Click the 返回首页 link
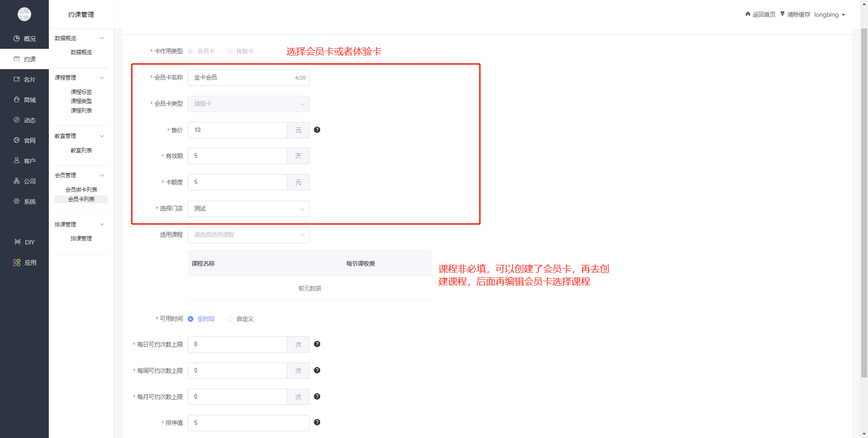This screenshot has height=438, width=868. pyautogui.click(x=764, y=14)
